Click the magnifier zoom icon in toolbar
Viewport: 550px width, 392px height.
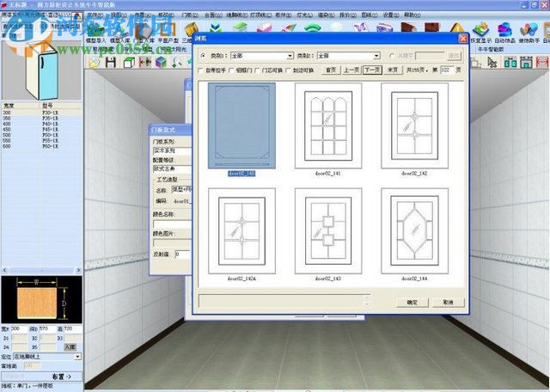pos(177,63)
